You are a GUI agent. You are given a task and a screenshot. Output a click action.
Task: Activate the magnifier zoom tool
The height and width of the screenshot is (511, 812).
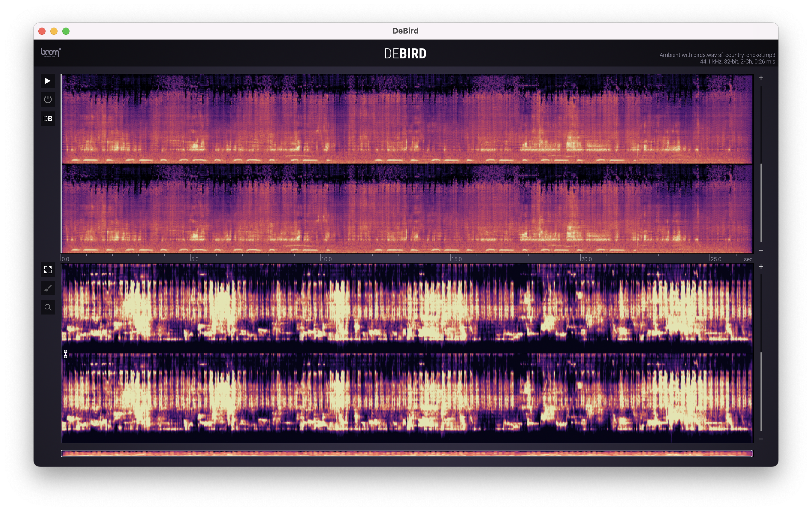(48, 307)
